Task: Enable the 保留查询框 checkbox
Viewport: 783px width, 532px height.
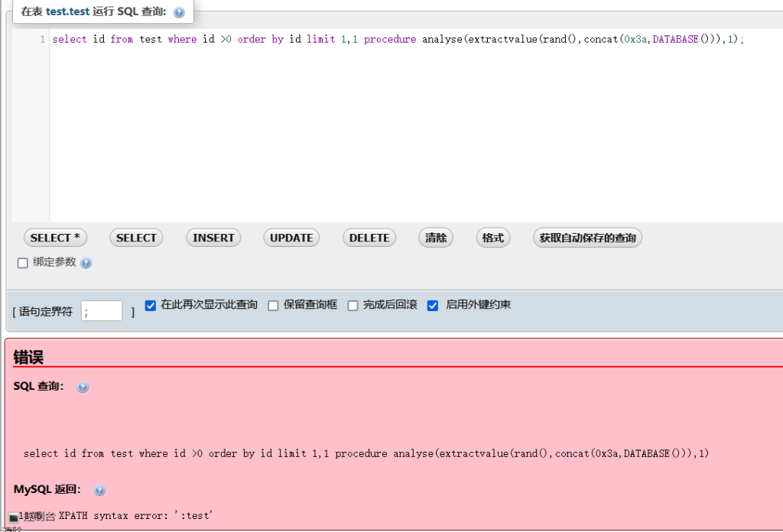Action: [x=273, y=305]
